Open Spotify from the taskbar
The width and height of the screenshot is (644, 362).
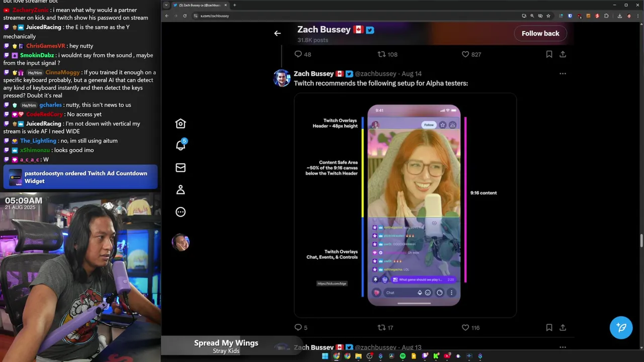click(403, 356)
